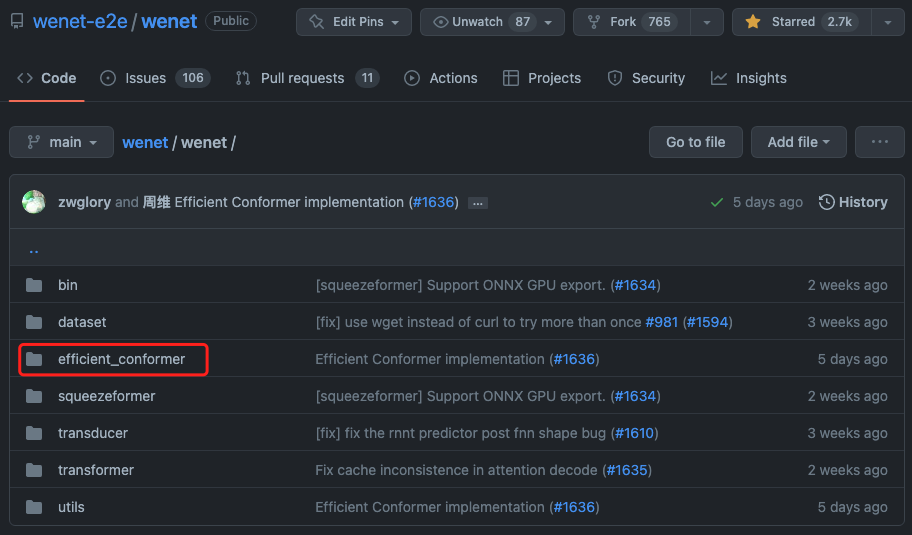Click the transducer folder icon
912x535 pixels.
tap(35, 433)
